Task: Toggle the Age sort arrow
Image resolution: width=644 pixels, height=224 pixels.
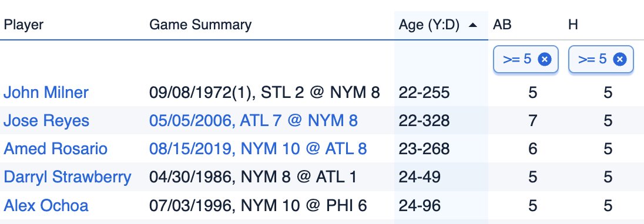Action: (x=473, y=25)
